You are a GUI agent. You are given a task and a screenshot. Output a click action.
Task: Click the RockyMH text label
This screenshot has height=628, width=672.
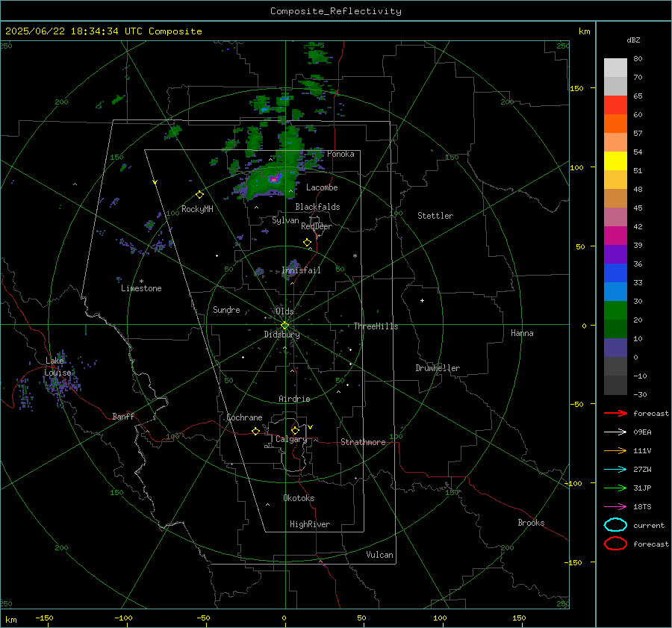pyautogui.click(x=197, y=209)
